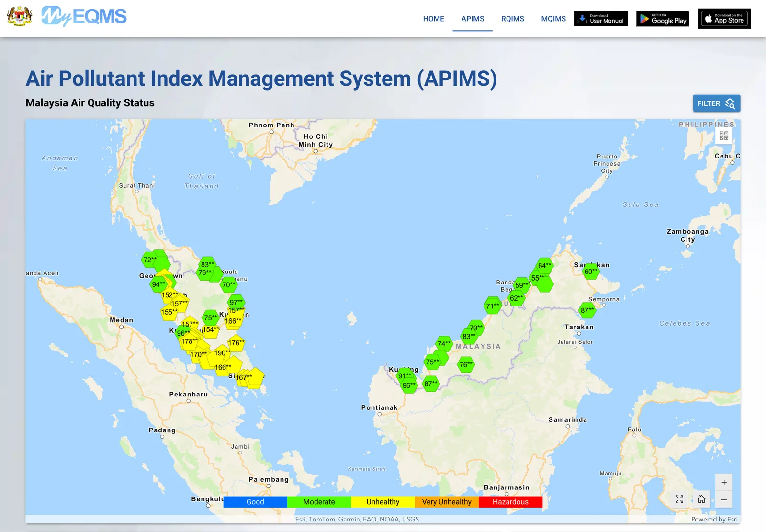766x532 pixels.
Task: Select the 60** green station marker near Sandakan
Action: point(591,272)
